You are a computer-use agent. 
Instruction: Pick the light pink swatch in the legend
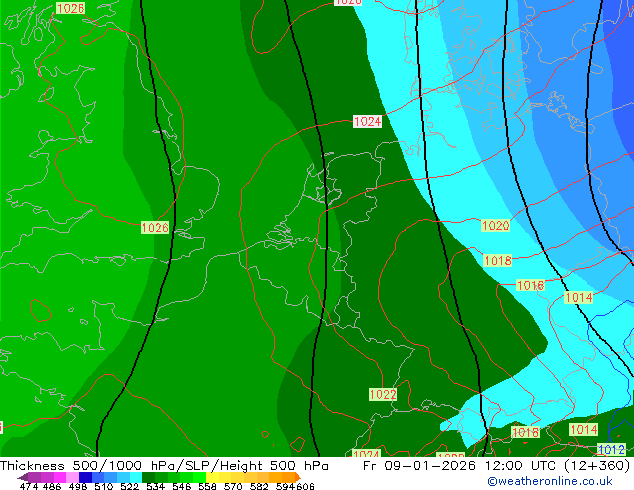tap(72, 477)
